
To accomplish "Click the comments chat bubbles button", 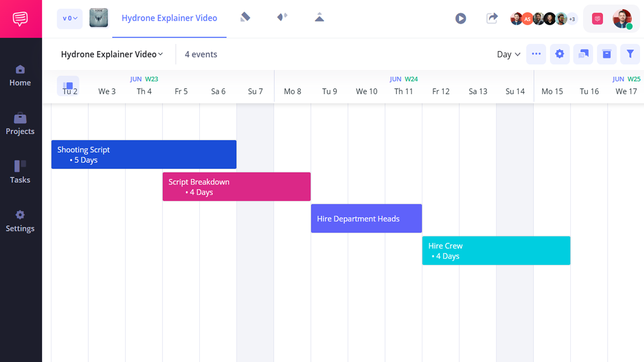I will coord(583,54).
